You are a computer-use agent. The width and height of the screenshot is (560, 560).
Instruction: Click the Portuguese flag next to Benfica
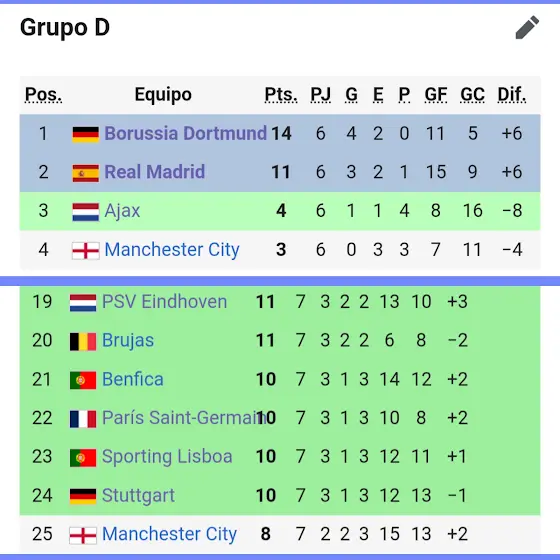pyautogui.click(x=83, y=380)
